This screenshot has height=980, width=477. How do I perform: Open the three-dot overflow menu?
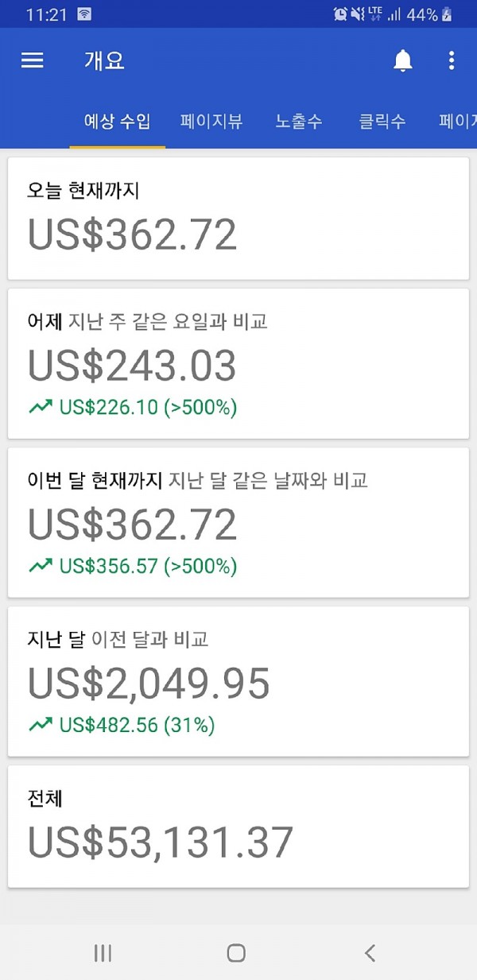(451, 60)
